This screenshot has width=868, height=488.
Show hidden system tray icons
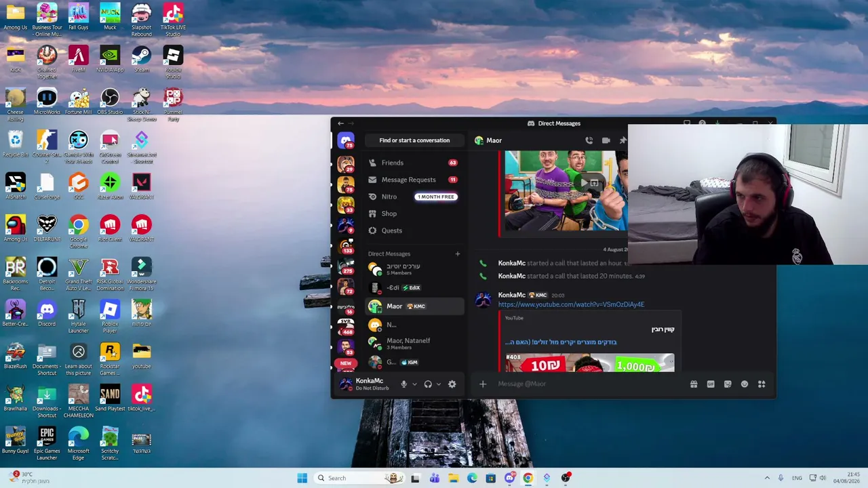(x=767, y=478)
